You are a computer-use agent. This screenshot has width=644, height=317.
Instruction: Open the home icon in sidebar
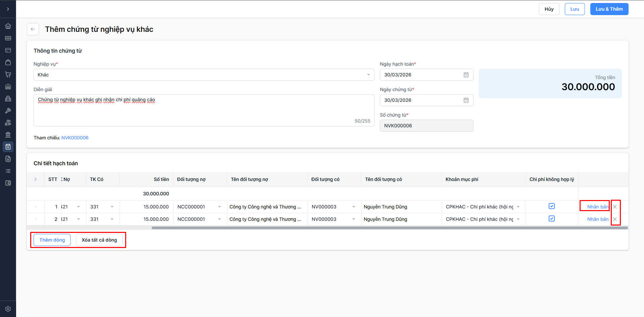pos(8,26)
